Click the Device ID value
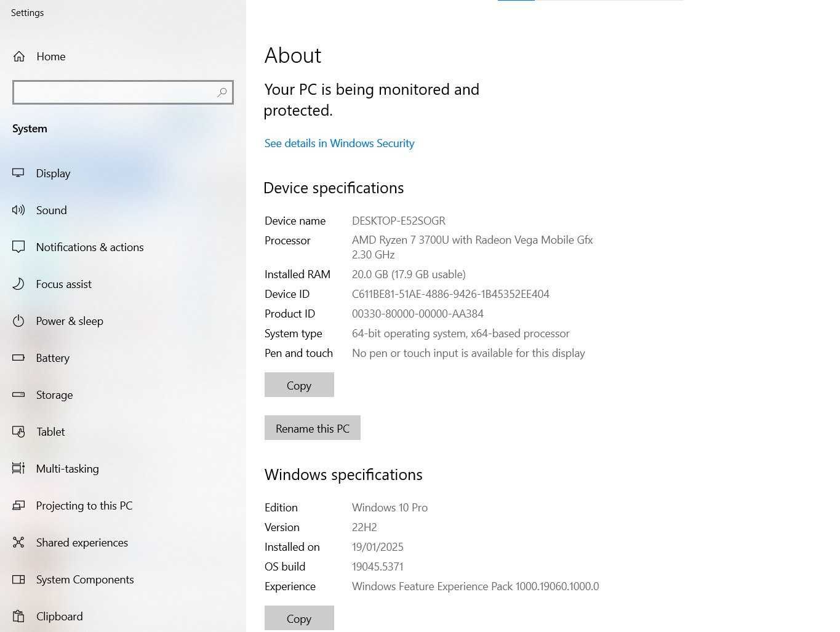 point(450,294)
